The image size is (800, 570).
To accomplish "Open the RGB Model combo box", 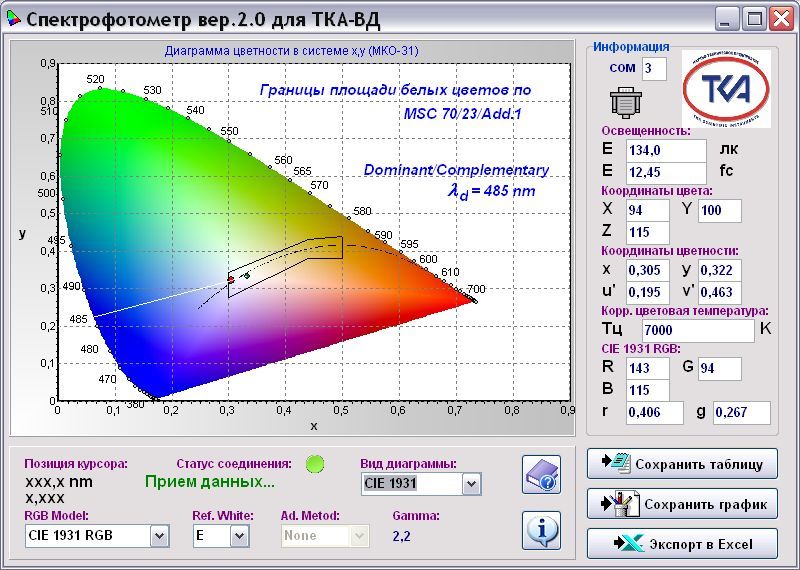I will (159, 536).
